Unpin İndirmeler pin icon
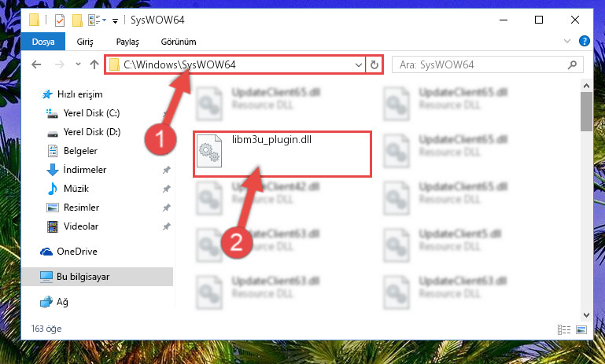Screen dimensions: 605x364 click(x=166, y=170)
